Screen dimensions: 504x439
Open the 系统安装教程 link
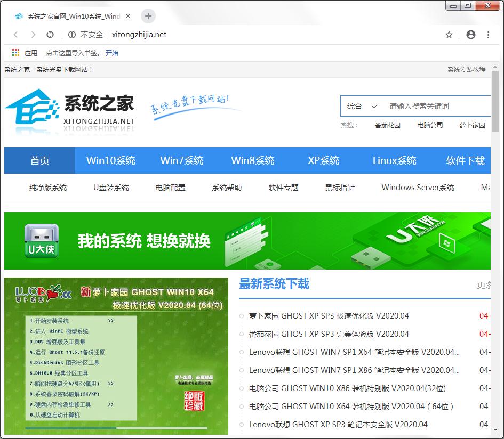(467, 69)
